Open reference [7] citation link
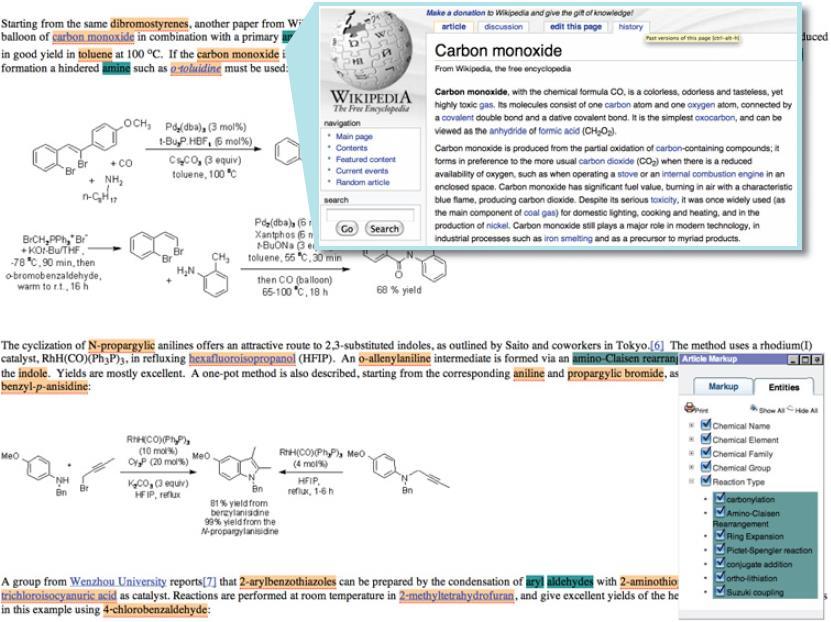The width and height of the screenshot is (831, 622). pos(210,581)
